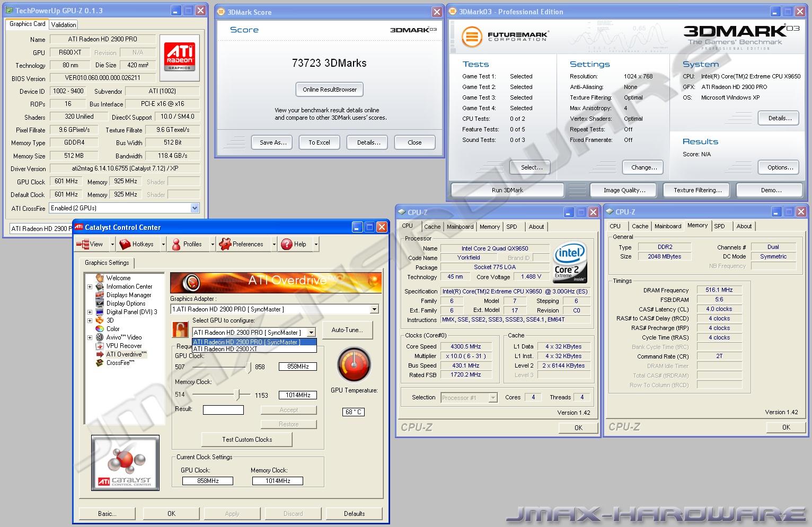Click Save As in the 3DMark Score window
The height and width of the screenshot is (527, 812).
tap(273, 142)
